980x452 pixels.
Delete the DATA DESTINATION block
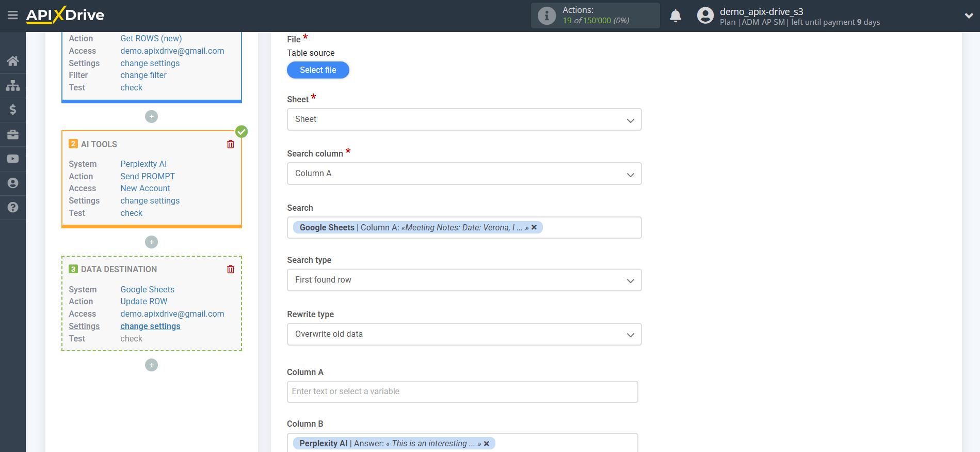(x=231, y=269)
